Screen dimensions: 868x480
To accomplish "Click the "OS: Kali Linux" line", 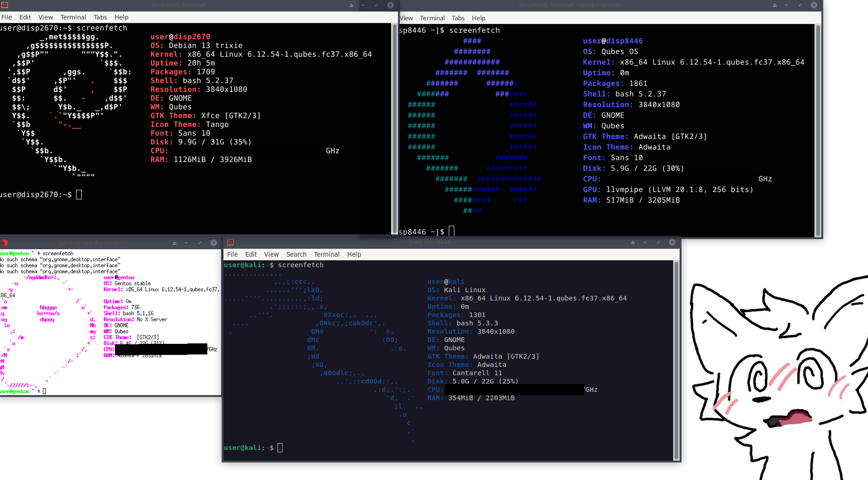I will click(x=456, y=290).
